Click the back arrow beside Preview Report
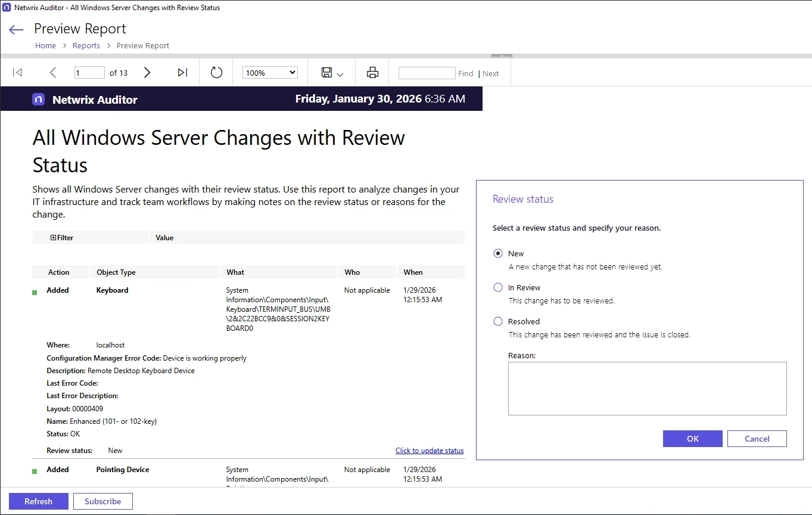Screen dimensions: 812x515 click(x=16, y=30)
